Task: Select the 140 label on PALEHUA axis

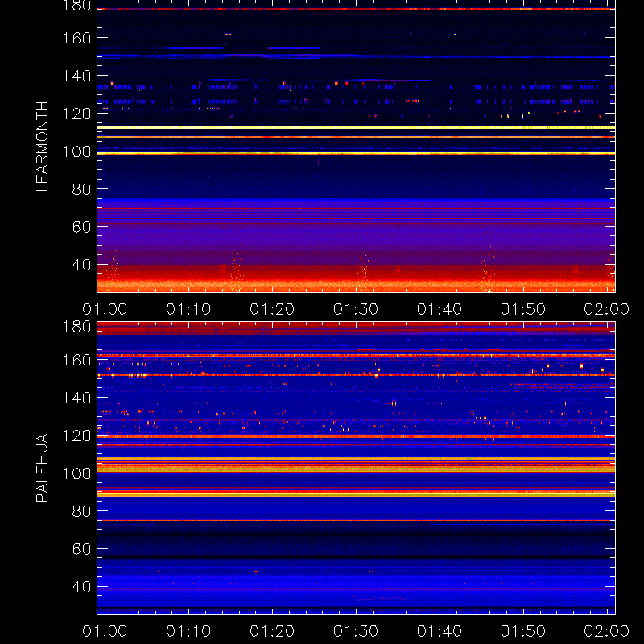Action: [76, 398]
